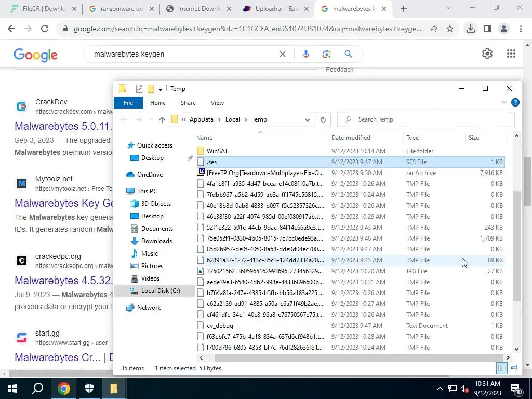Clear the Google search box text

click(x=282, y=54)
